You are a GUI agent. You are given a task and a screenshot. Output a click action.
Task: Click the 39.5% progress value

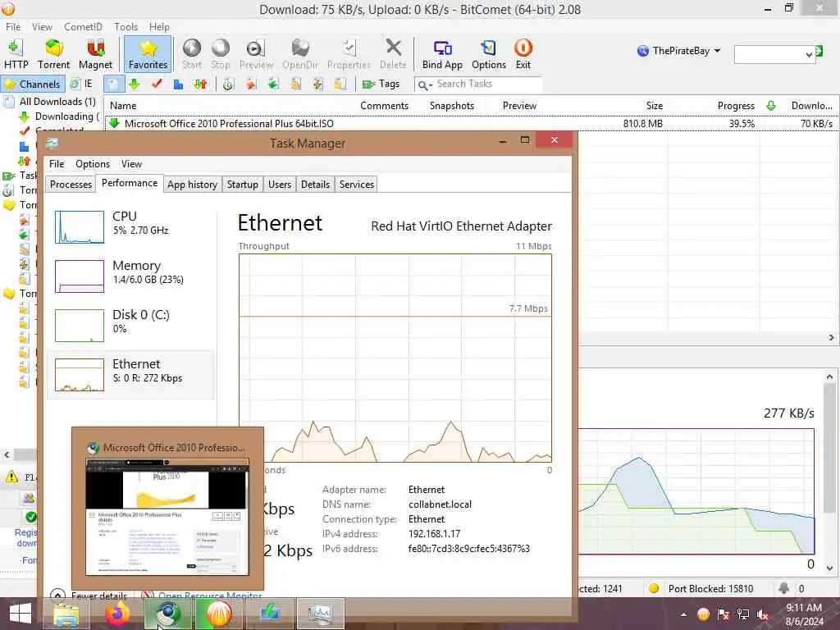pyautogui.click(x=742, y=124)
